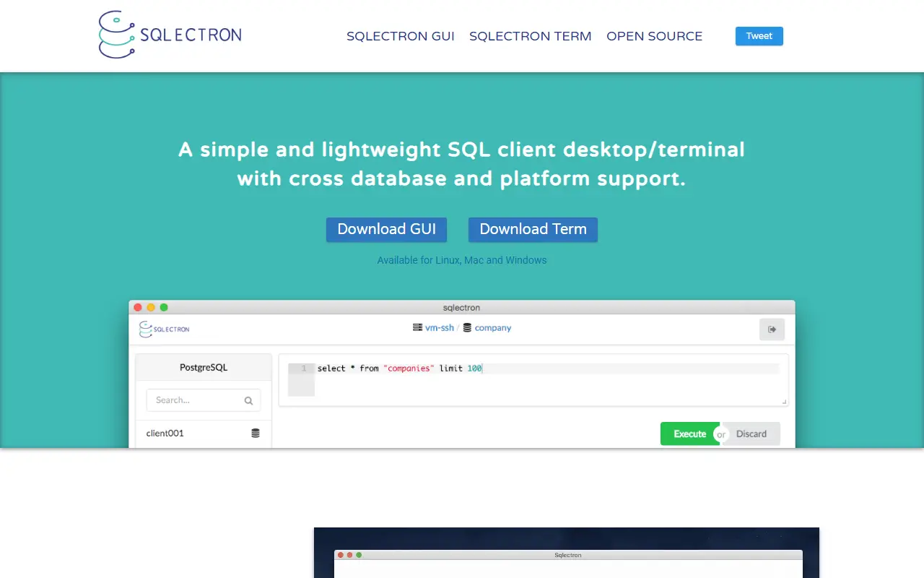Click the database icon beside client001
The width and height of the screenshot is (924, 578).
click(x=256, y=433)
